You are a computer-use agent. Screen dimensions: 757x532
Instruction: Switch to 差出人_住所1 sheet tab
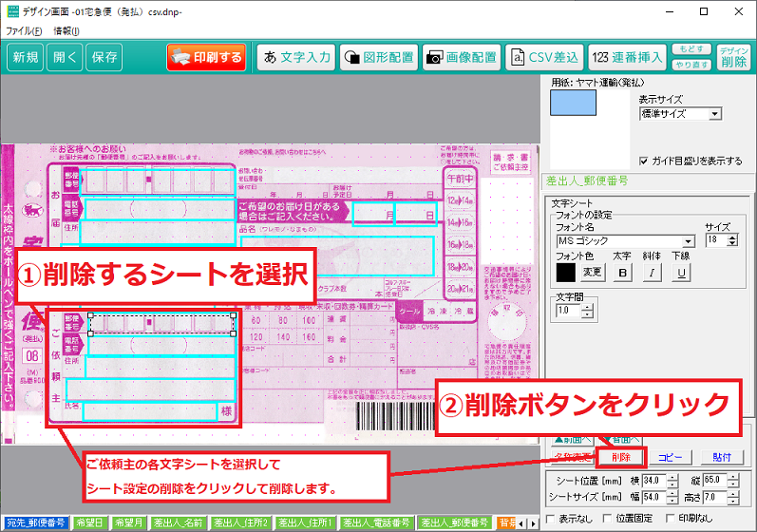[306, 522]
